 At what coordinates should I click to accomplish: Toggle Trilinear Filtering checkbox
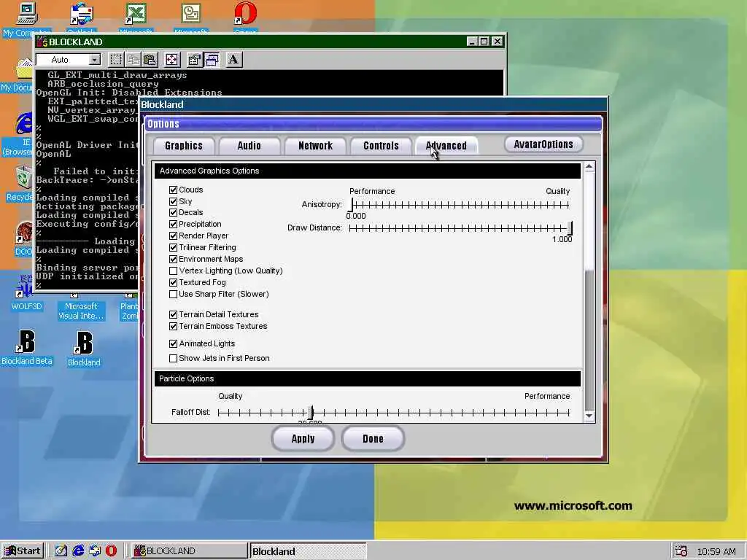pyautogui.click(x=174, y=248)
